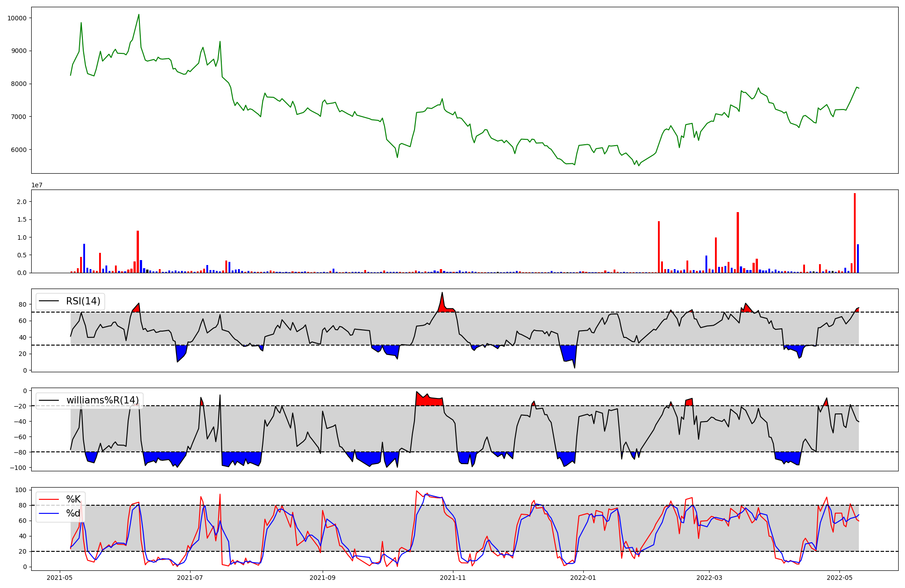Click the 2021-05 x-axis date label
Viewport: 905px width, 588px height.
60,578
